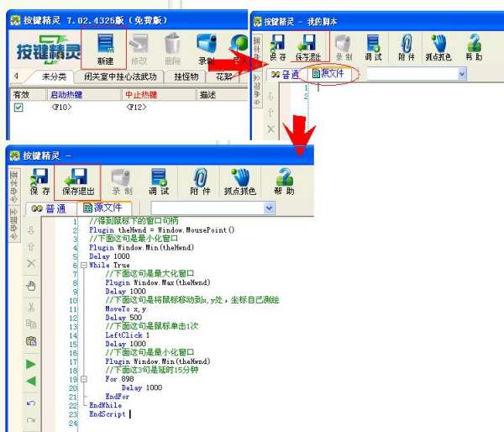Image resolution: width=504 pixels, height=432 pixels.
Task: Click the 录制 camera icon in main window
Action: (207, 48)
